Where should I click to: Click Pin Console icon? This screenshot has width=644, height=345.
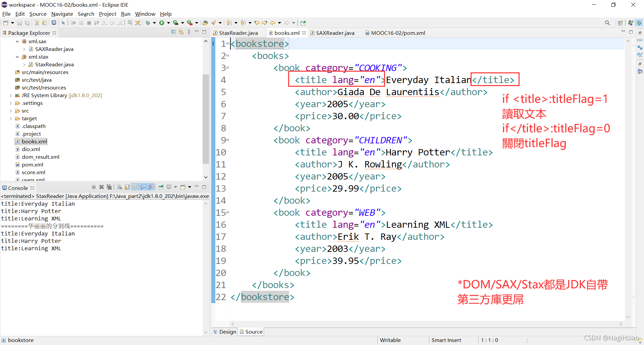click(x=161, y=187)
